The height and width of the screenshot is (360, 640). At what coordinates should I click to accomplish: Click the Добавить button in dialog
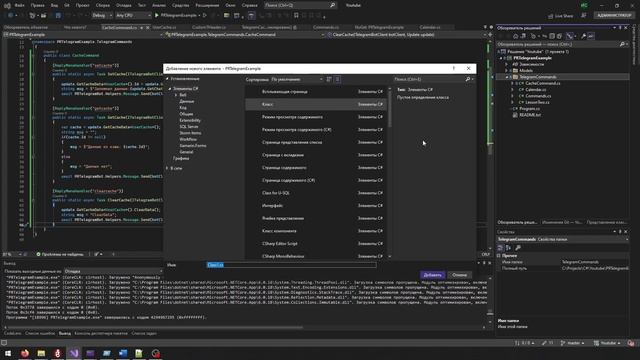432,275
